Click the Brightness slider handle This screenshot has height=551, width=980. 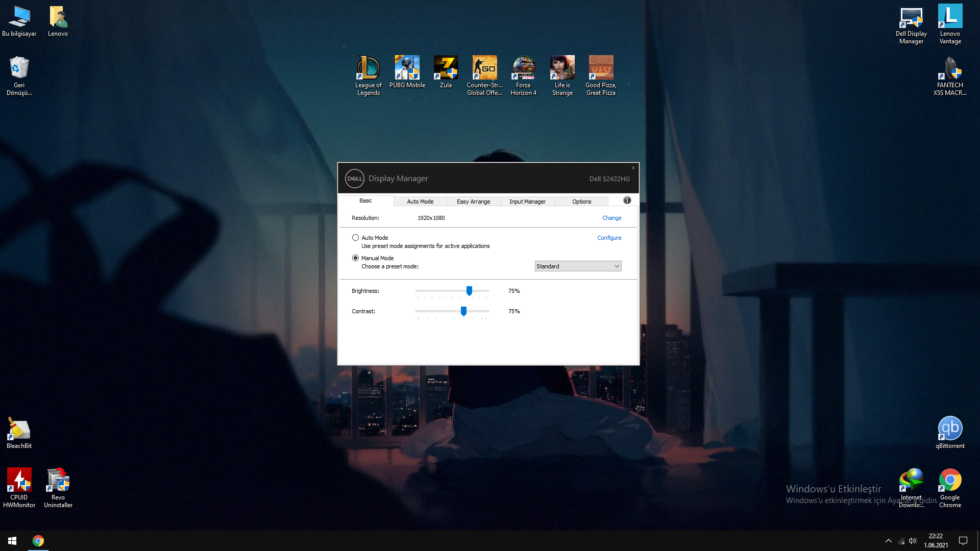click(x=469, y=291)
